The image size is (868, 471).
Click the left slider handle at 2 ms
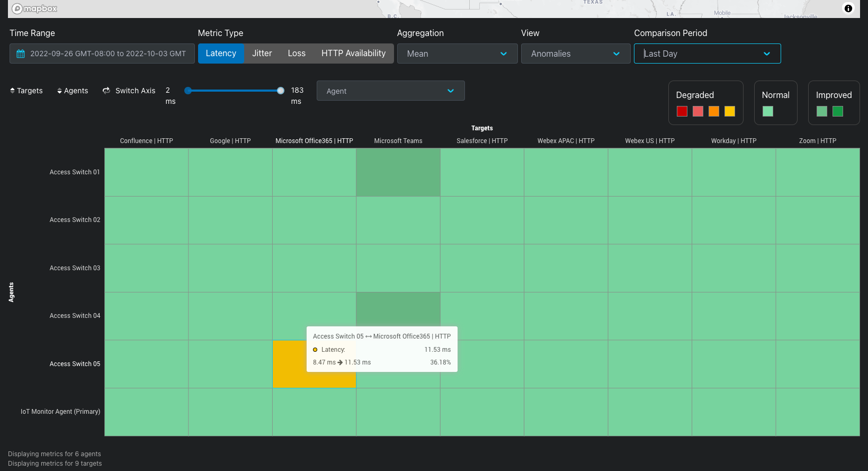[188, 91]
